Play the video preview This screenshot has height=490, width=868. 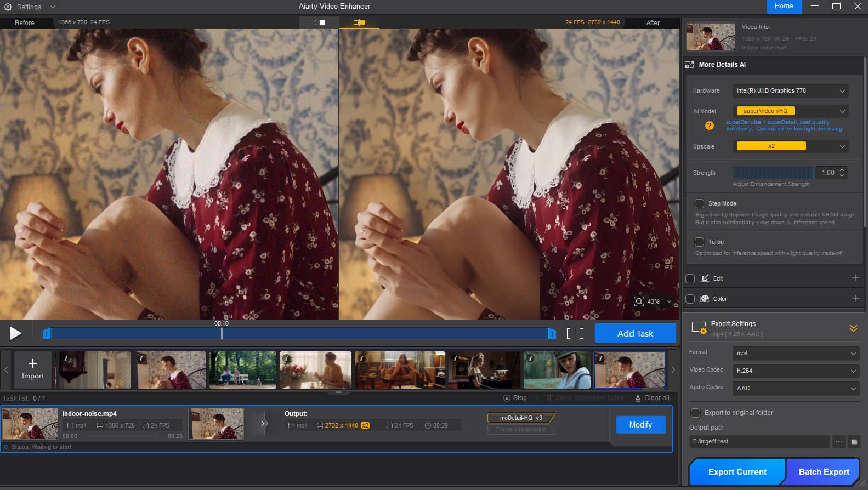coord(15,333)
